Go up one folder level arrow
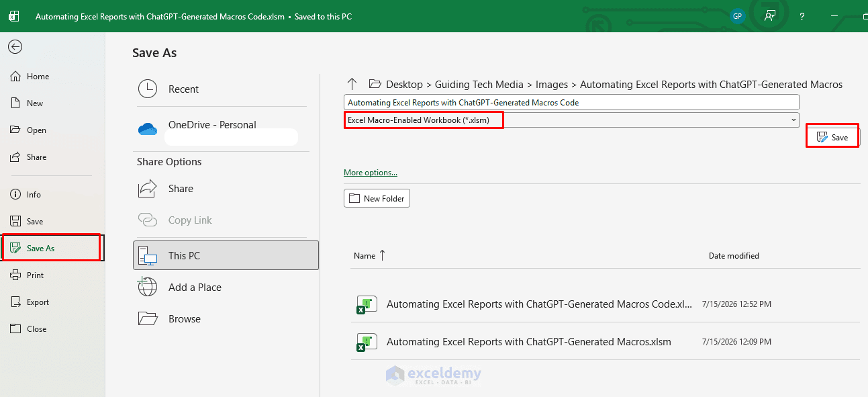 coord(352,84)
